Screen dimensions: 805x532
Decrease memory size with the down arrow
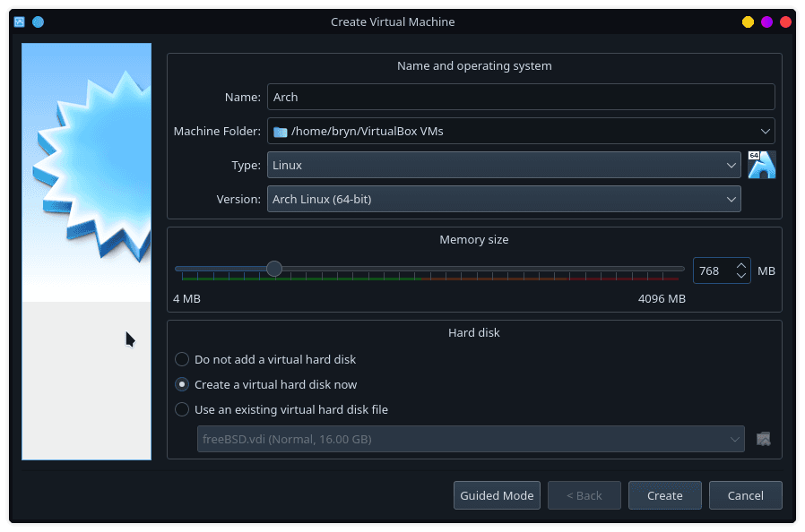coord(740,276)
